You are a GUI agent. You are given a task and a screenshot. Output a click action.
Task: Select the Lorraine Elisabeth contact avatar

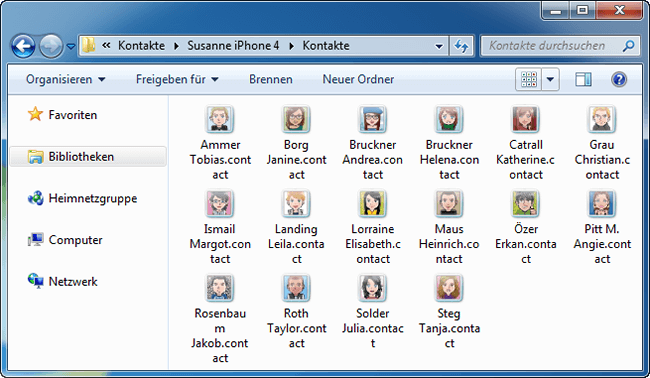(372, 204)
